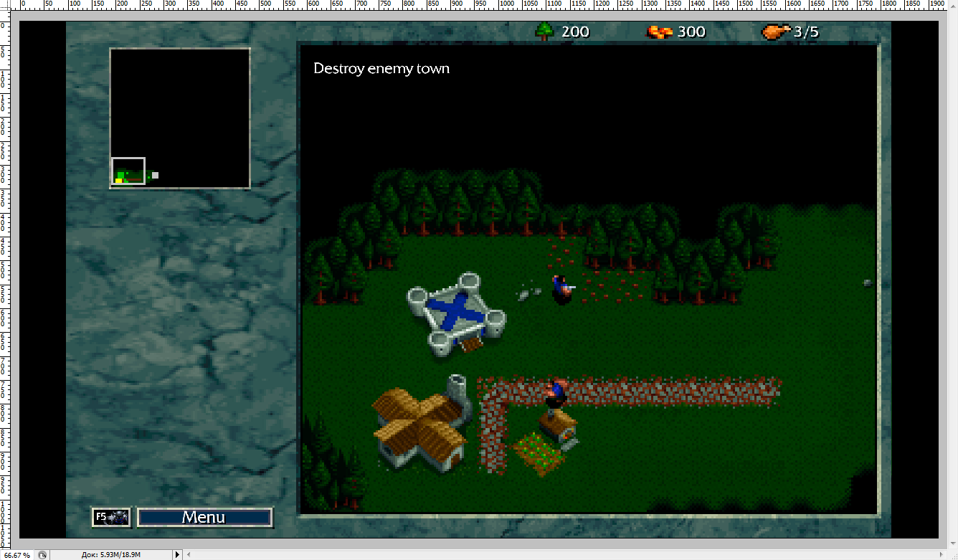
Task: Click the lumber count "200"
Action: pyautogui.click(x=575, y=32)
